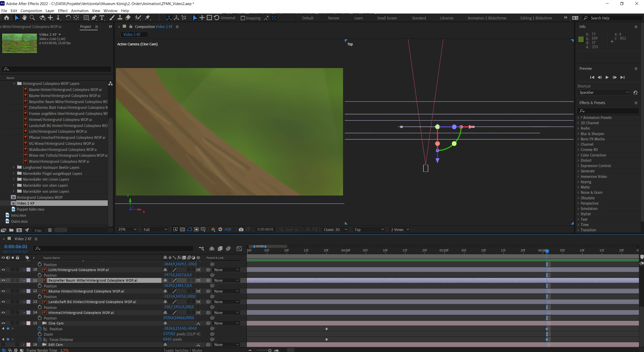Open the 2 Views layout dropdown
This screenshot has height=352, width=644.
[x=400, y=230]
